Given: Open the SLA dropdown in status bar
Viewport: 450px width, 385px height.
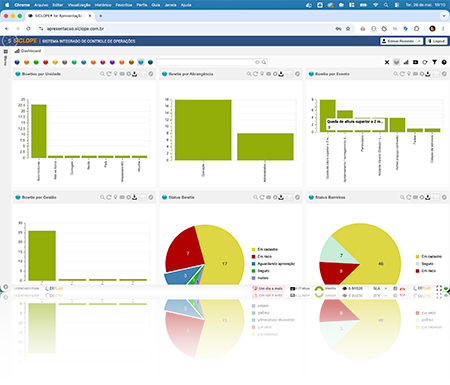Looking at the screenshot, I should pos(380,288).
